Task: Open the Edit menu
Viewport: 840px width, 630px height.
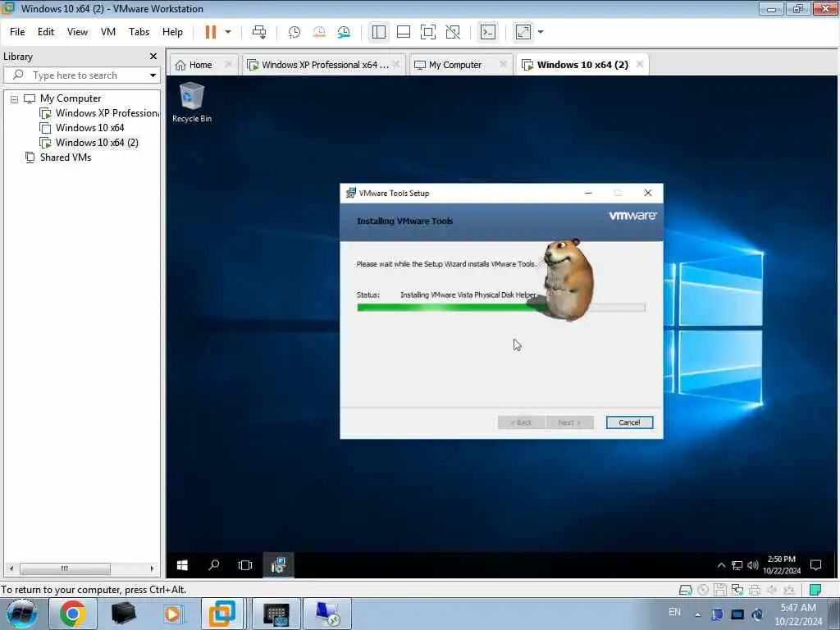Action: [46, 32]
